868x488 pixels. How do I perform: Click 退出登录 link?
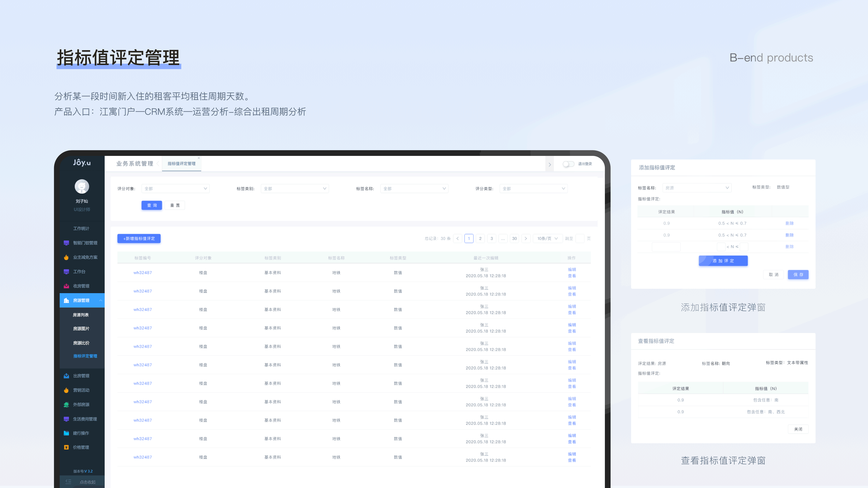click(x=585, y=164)
